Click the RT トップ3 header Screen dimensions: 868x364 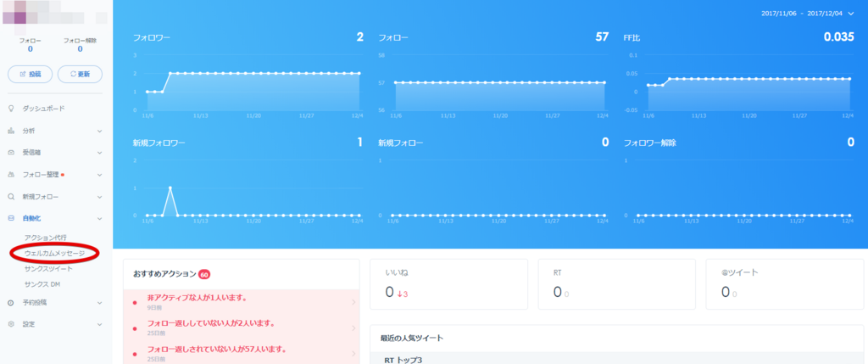403,360
